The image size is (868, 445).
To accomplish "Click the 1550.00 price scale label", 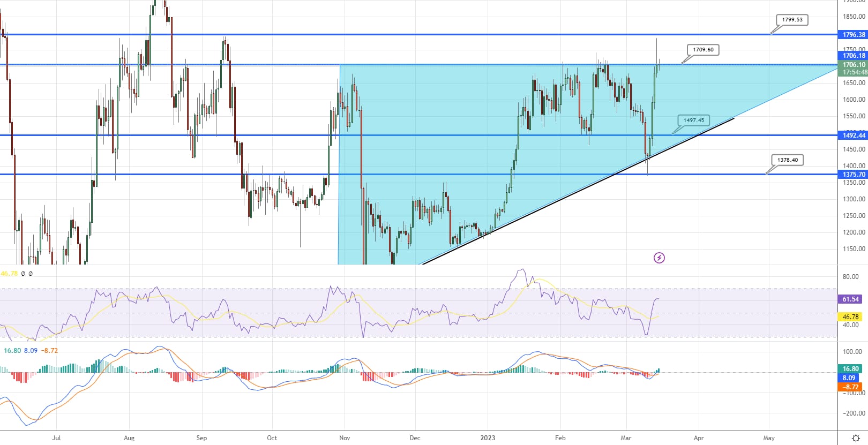I will pos(854,116).
